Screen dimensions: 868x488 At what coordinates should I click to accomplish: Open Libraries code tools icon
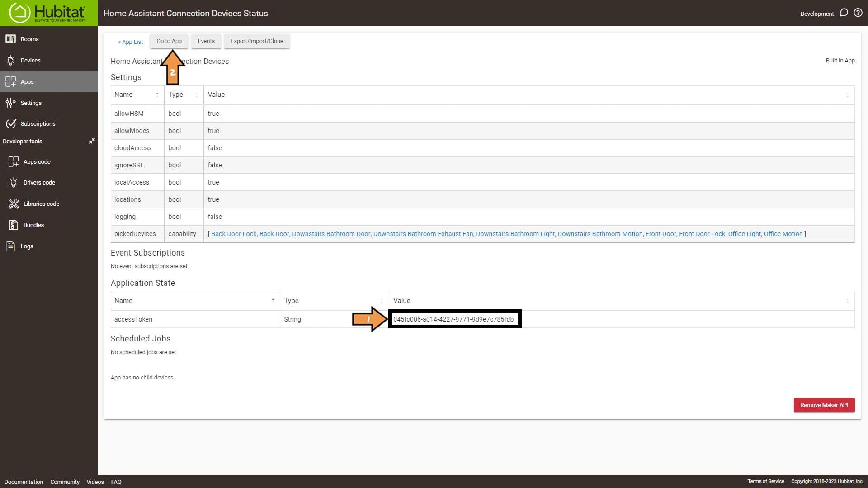[x=13, y=204]
